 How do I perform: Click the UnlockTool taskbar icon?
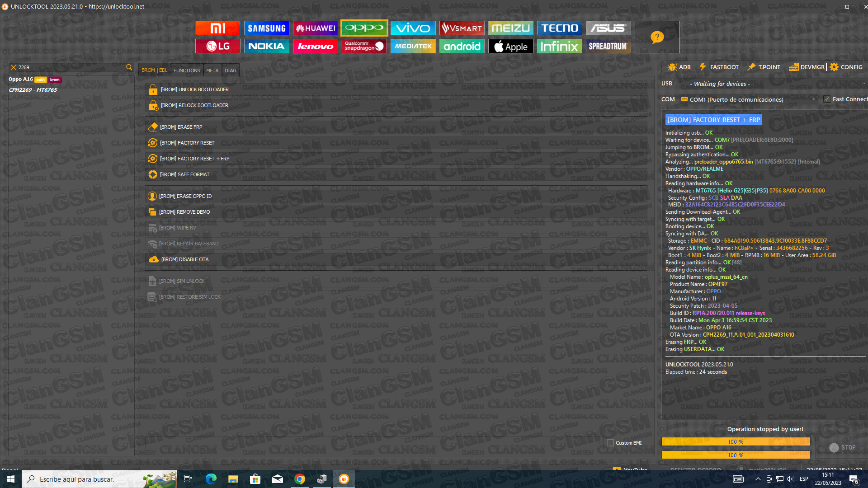point(344,479)
